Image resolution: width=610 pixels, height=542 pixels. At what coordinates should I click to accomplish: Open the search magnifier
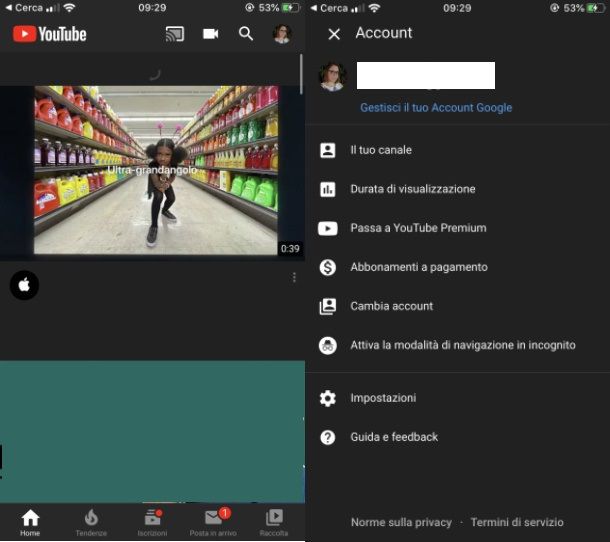[246, 34]
